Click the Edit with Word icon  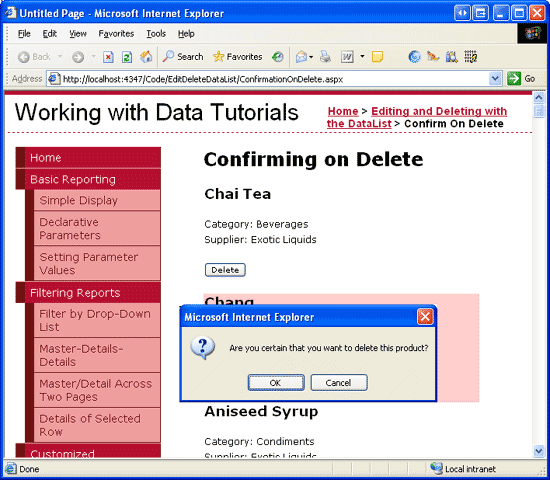click(x=347, y=57)
